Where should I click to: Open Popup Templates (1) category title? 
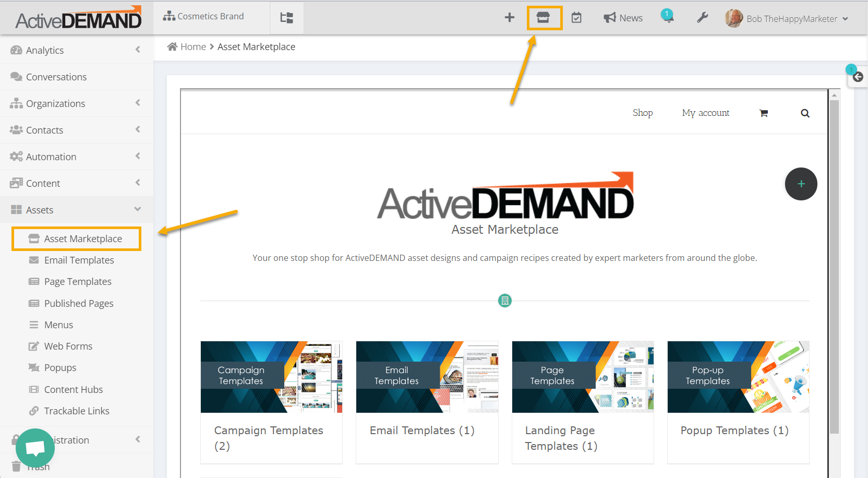click(734, 431)
